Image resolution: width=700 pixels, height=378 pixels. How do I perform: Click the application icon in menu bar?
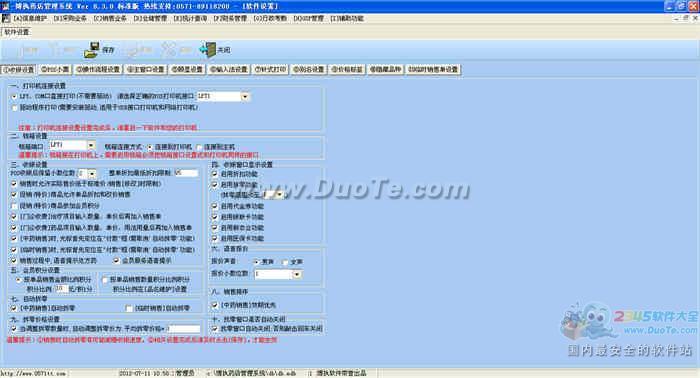(x=6, y=18)
